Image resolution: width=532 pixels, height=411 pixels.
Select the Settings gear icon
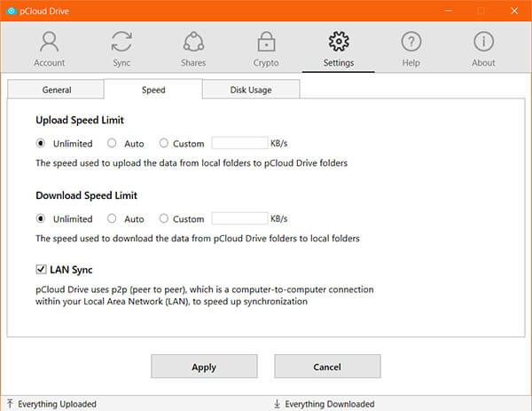[339, 42]
